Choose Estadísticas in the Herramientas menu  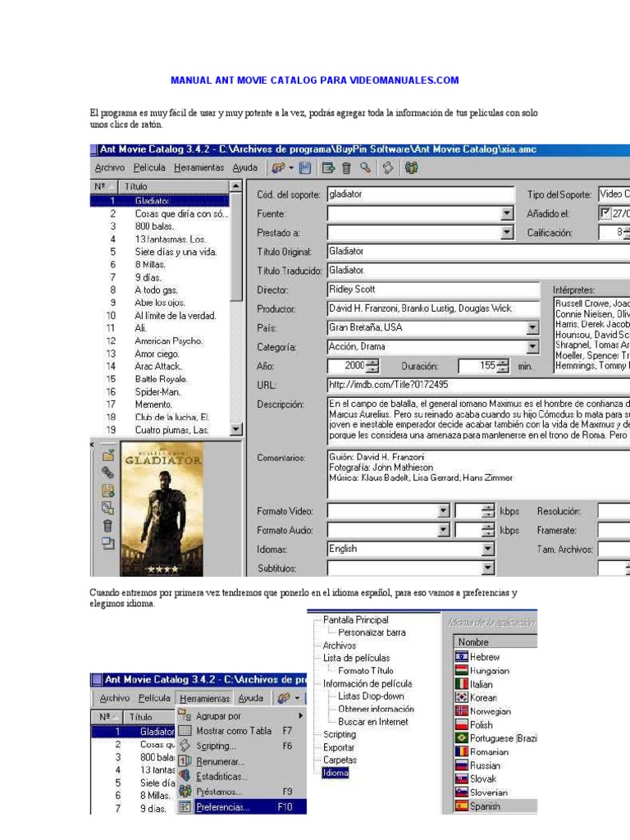[x=221, y=776]
